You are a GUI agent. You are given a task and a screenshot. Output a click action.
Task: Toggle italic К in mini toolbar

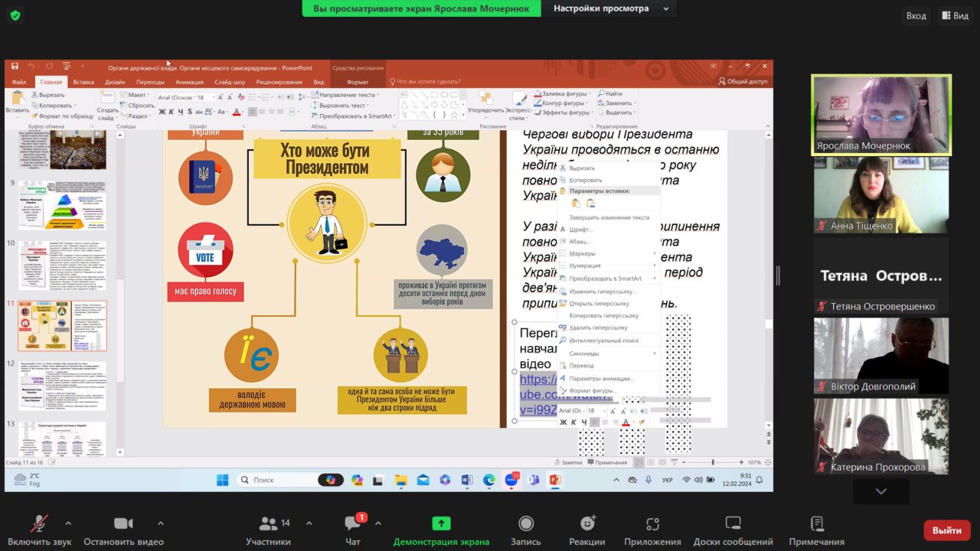coord(573,422)
